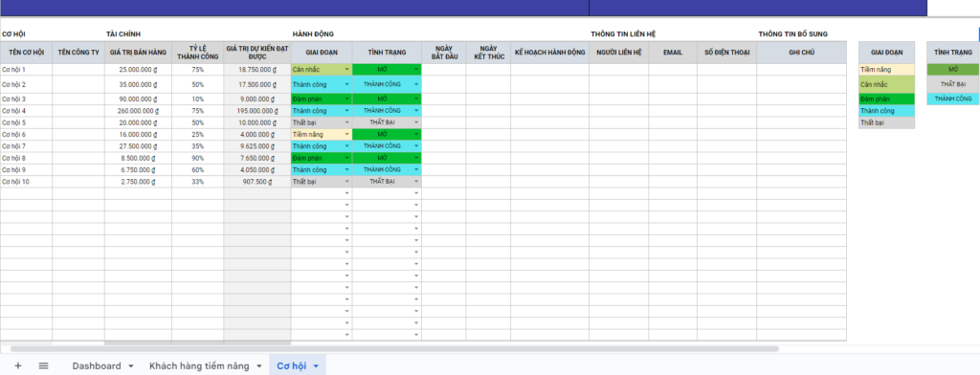980x375 pixels.
Task: Select the 90% success rate cell
Action: [x=197, y=158]
